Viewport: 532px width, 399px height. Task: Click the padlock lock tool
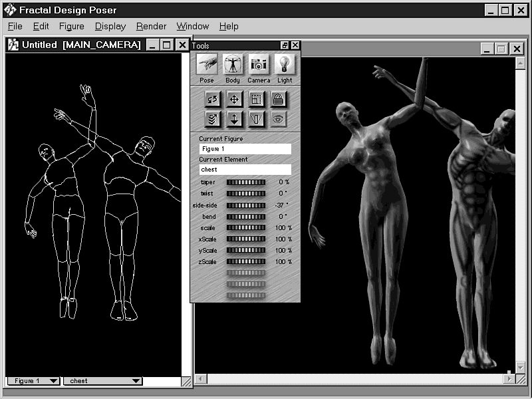tap(278, 99)
